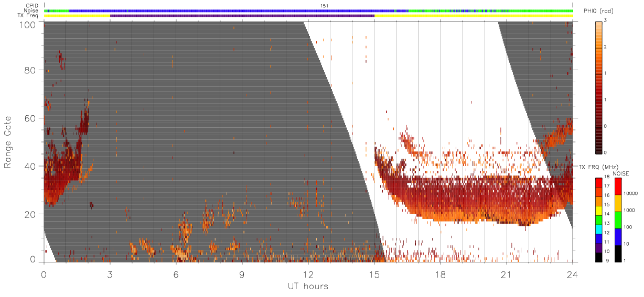Click the Noise row label above the plot
Image resolution: width=644 pixels, height=297 pixels.
(x=31, y=10)
